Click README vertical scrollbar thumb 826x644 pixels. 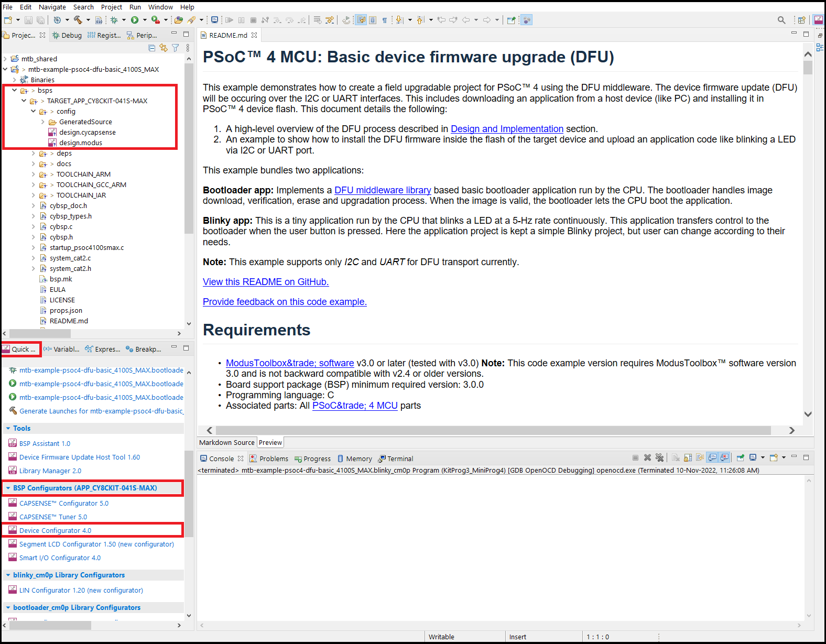(808, 68)
